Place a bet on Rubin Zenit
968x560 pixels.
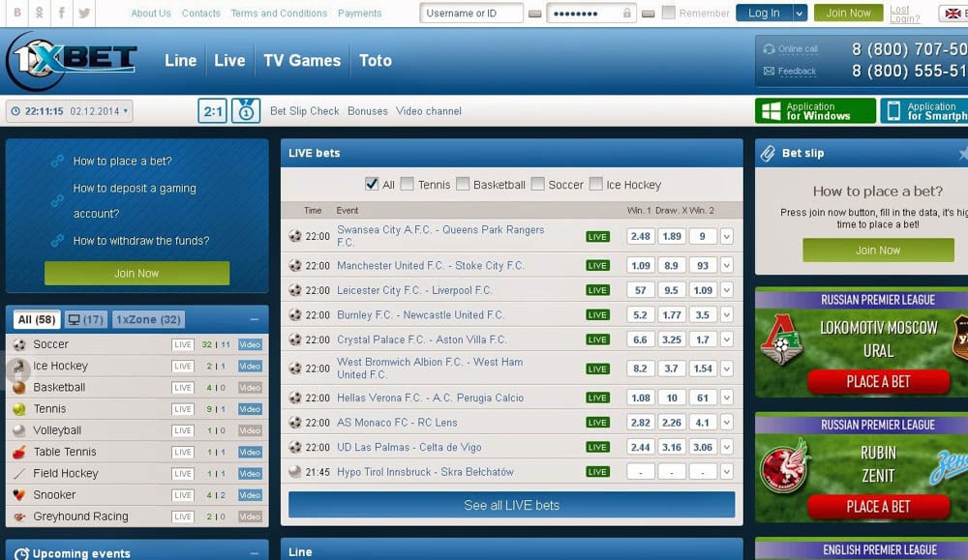pyautogui.click(x=878, y=507)
